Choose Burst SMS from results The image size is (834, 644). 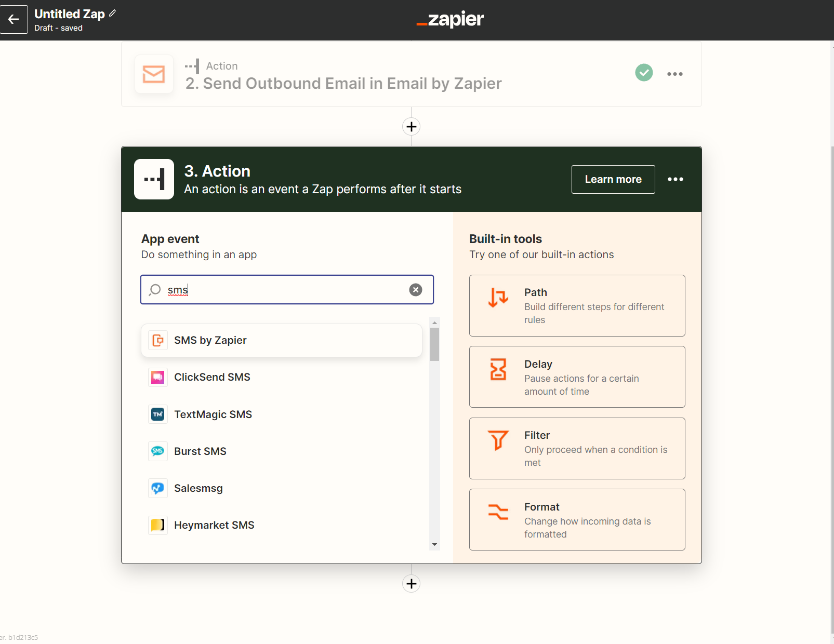282,451
